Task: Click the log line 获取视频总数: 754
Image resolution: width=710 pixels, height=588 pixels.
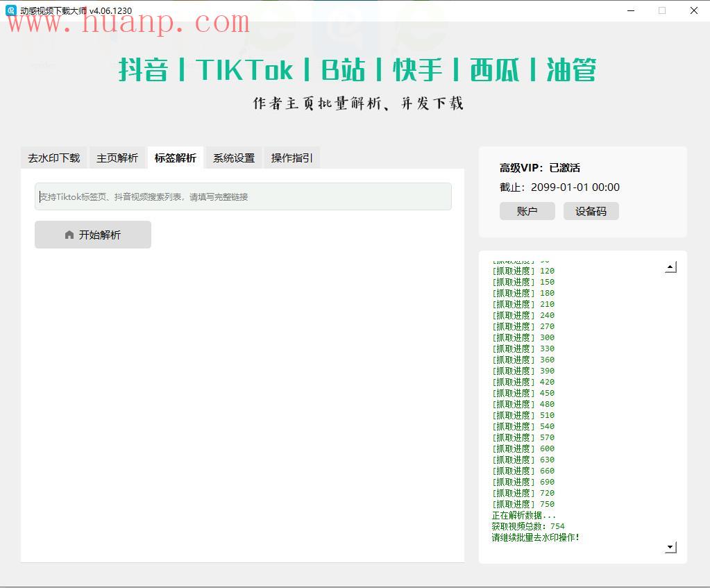Action: [x=528, y=526]
